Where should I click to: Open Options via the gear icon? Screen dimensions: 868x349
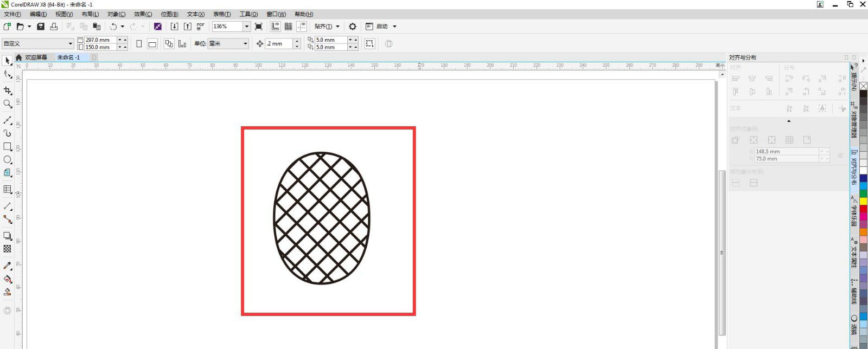(353, 26)
